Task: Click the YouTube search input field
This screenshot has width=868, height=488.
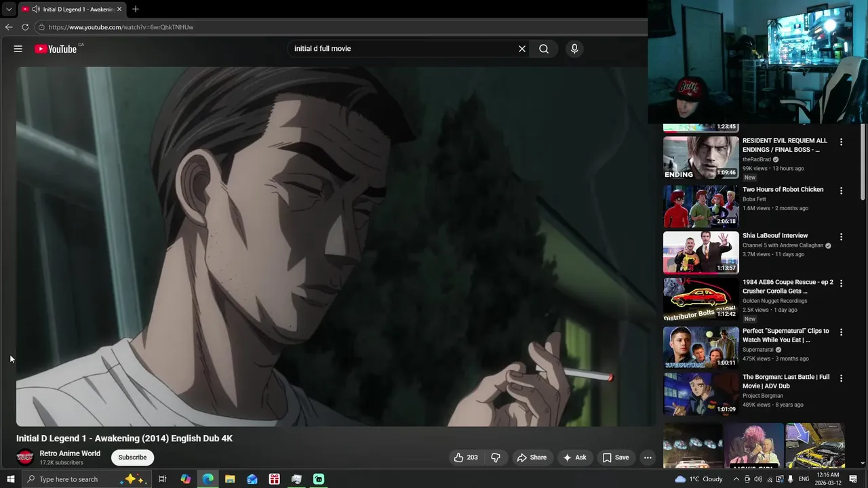Action: [x=403, y=49]
